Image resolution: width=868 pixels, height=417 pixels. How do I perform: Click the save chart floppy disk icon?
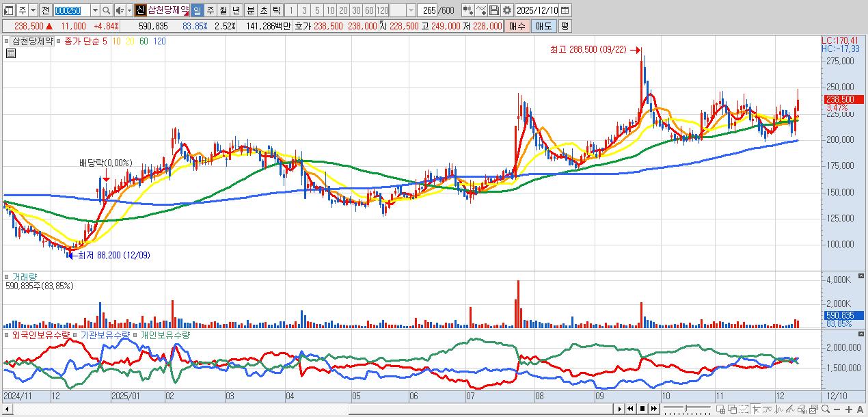(x=494, y=10)
